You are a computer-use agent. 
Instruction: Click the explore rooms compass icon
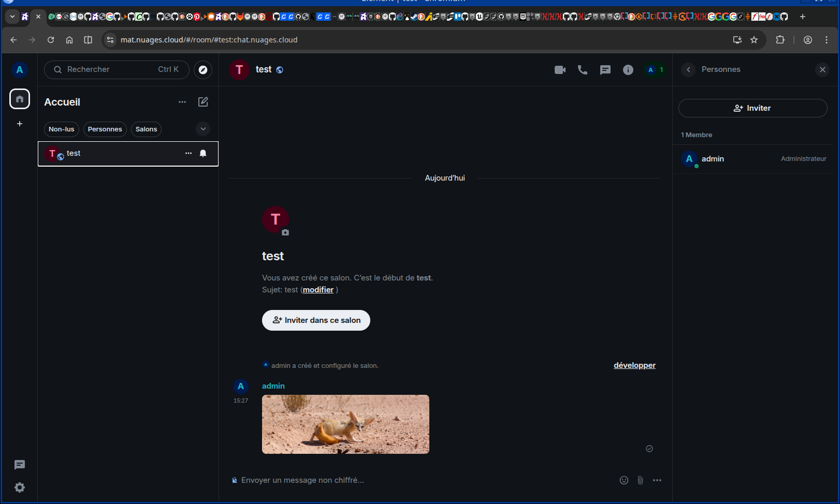pos(203,70)
